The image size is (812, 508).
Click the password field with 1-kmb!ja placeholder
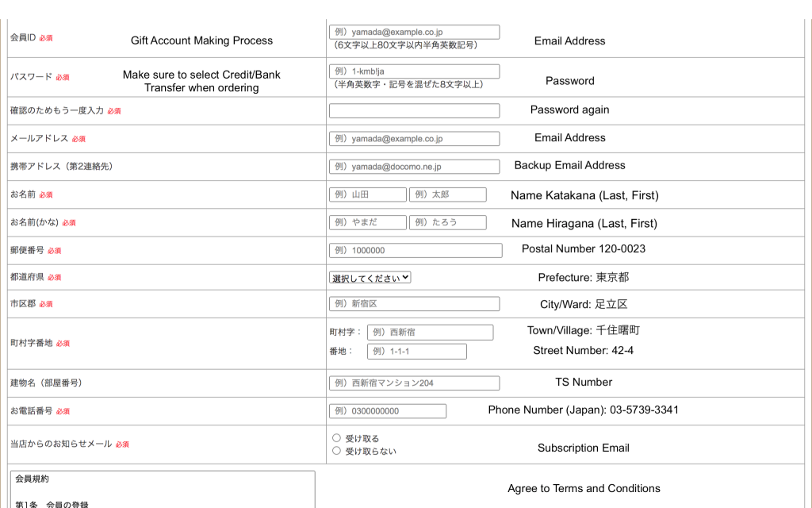(414, 71)
